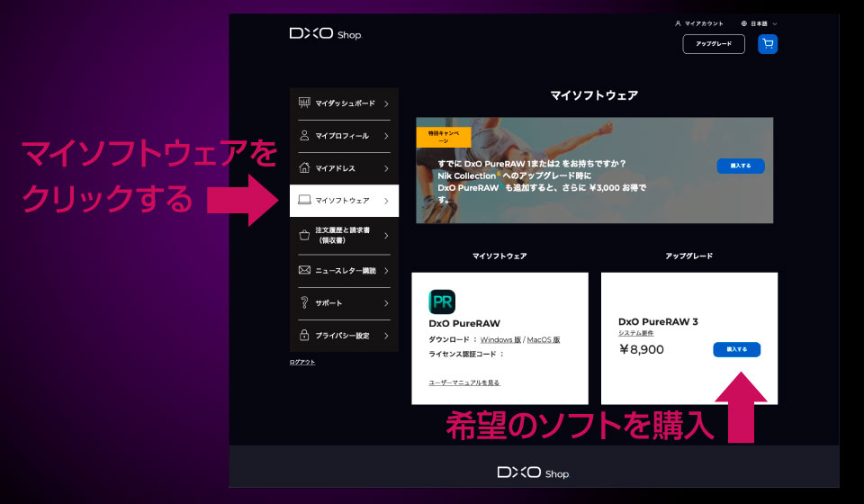Open マイプロフィール menu item
864x504 pixels.
coord(344,136)
